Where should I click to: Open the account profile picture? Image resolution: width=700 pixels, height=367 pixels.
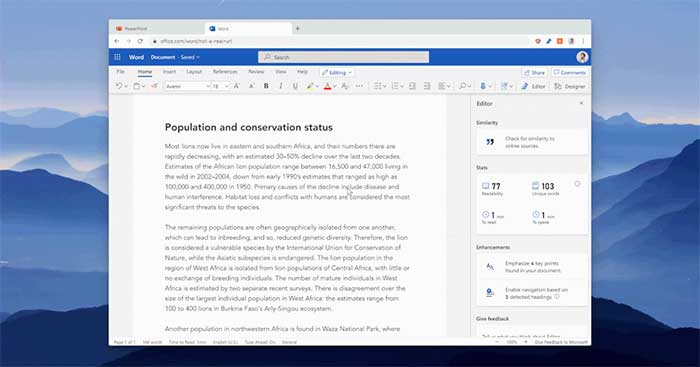[582, 57]
